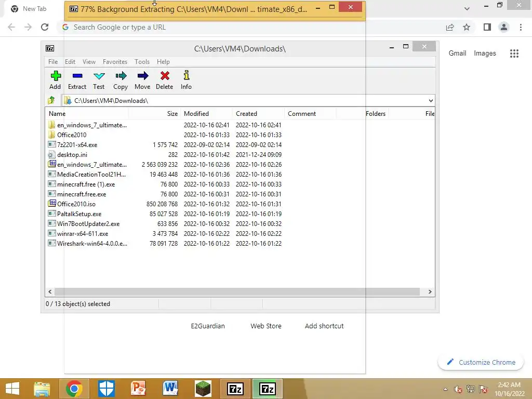
Task: Expand the address path dropdown arrow
Action: pos(431,101)
